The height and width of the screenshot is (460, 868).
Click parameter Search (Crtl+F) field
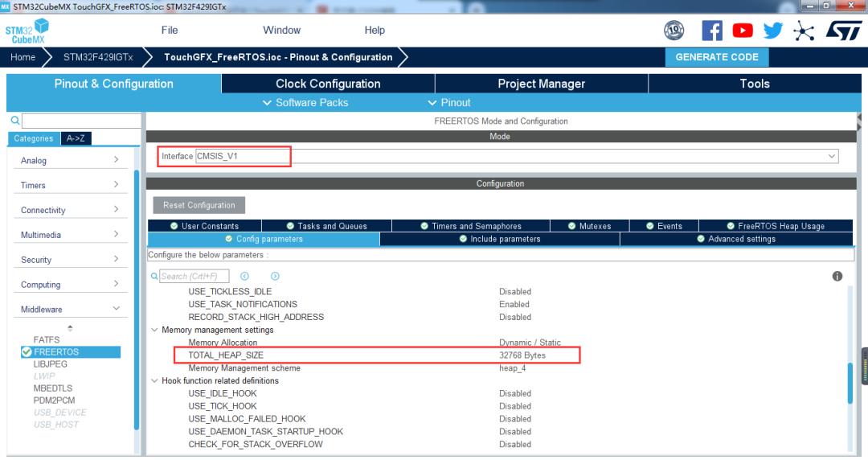194,276
